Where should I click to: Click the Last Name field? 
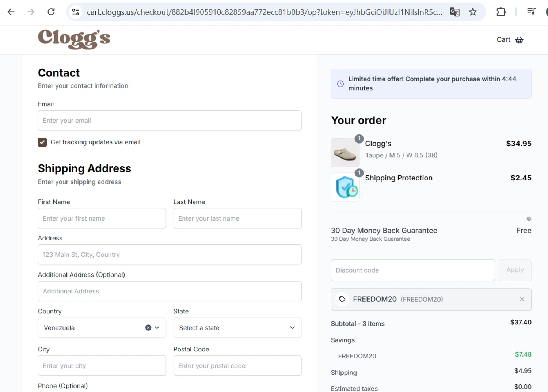click(x=237, y=218)
